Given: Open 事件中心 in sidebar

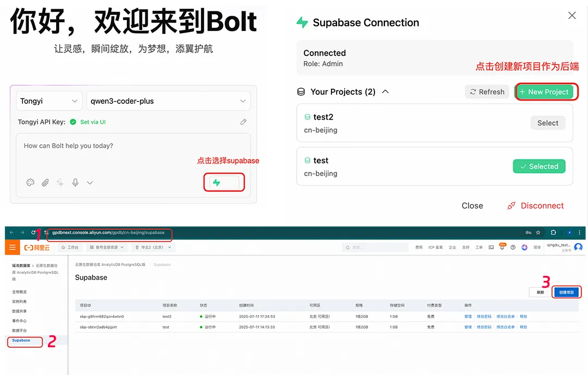Looking at the screenshot, I should [19, 321].
